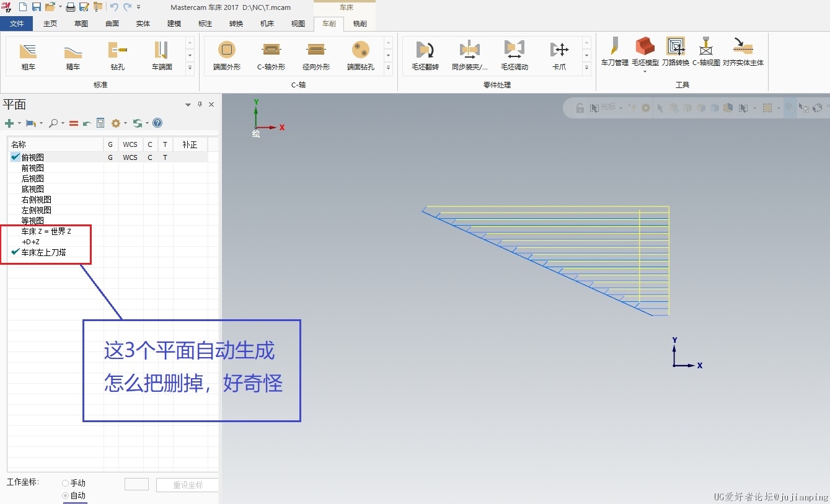Screen dimensions: 830x504
Task: Open the C-轴视图 view tool
Action: (706, 52)
